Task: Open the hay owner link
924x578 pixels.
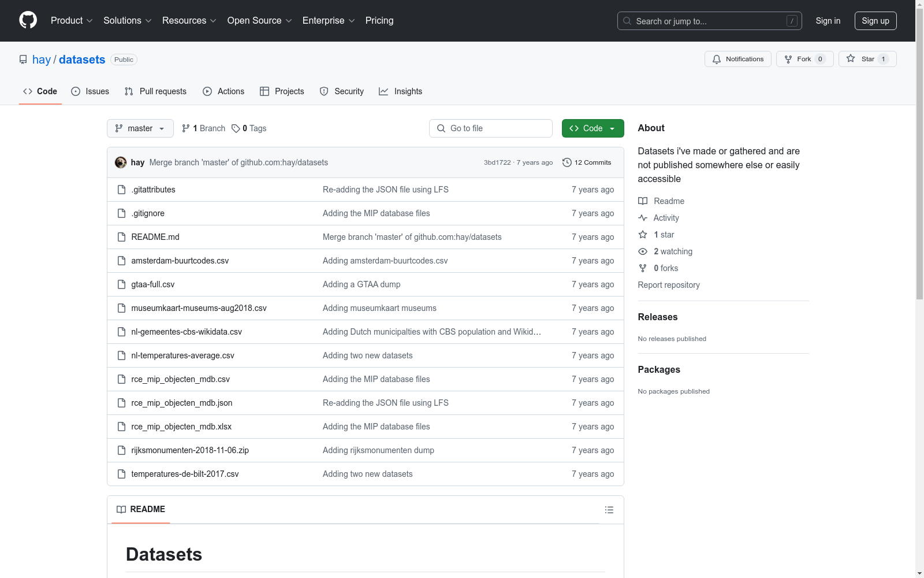Action: [42, 60]
